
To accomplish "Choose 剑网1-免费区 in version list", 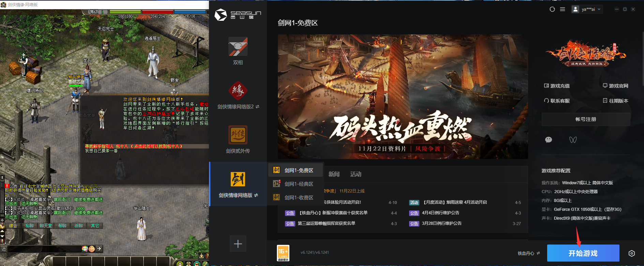I will (296, 170).
